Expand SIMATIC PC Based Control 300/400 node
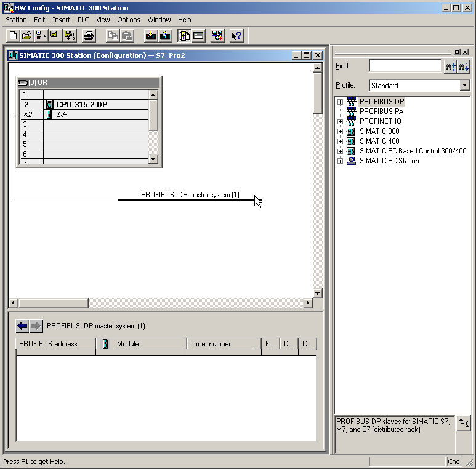Viewport: 476px width, 469px height. tap(340, 151)
